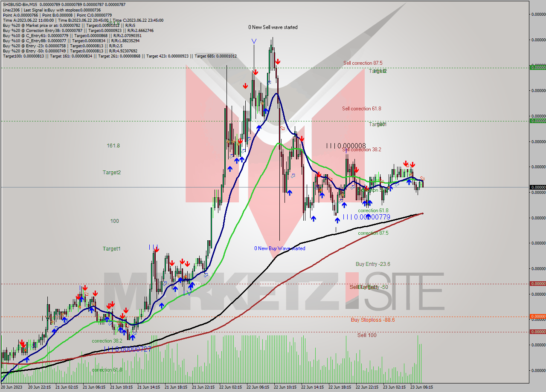Select the '21 Jun 14:15' time axis label

[149, 387]
